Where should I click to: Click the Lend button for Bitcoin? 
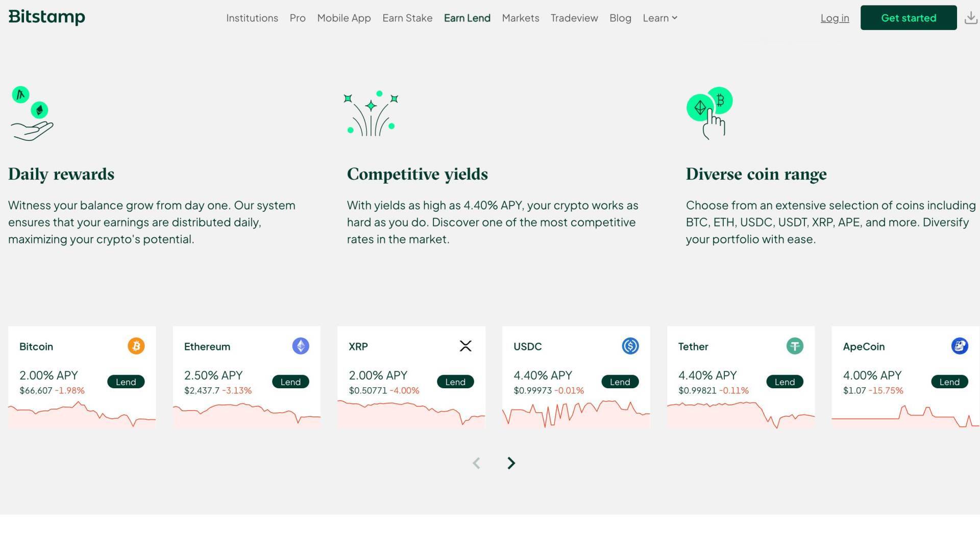[x=126, y=382]
